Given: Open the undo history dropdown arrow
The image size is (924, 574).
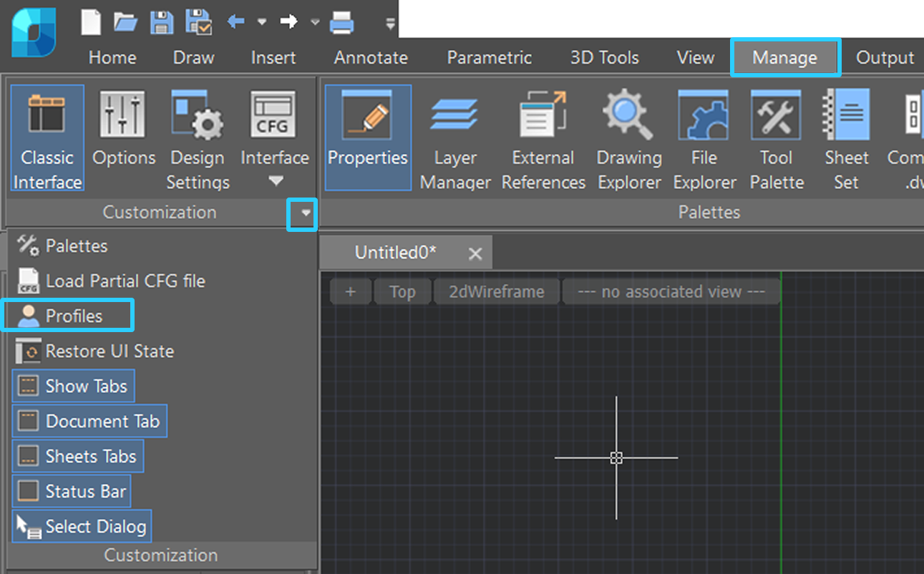Looking at the screenshot, I should pos(261,22).
